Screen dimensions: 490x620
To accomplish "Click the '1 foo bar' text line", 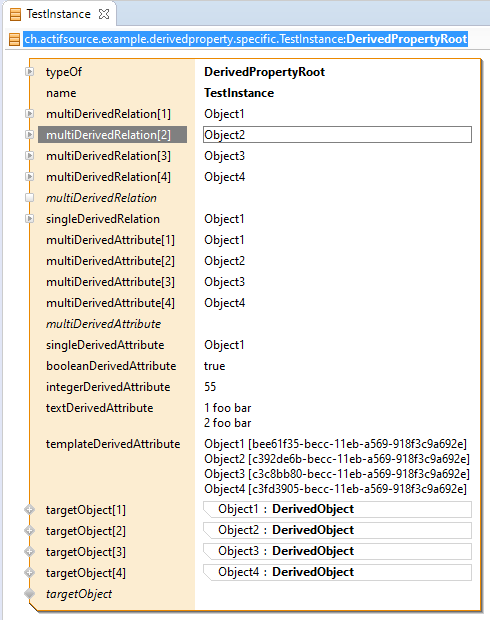I will (x=227, y=408).
